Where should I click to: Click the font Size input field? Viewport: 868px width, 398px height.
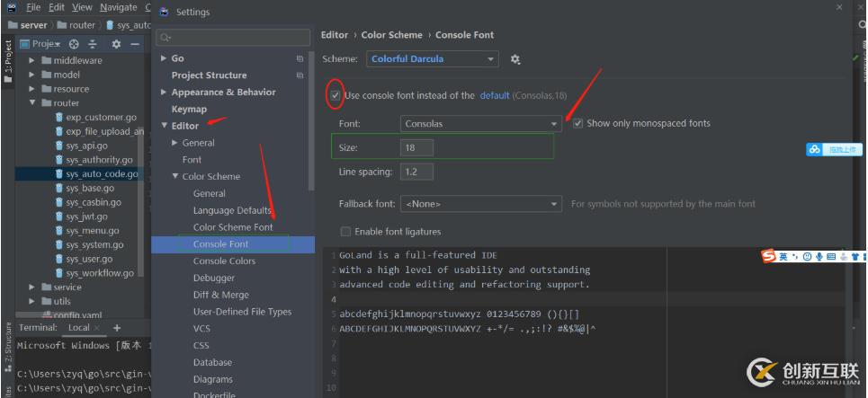tap(416, 147)
